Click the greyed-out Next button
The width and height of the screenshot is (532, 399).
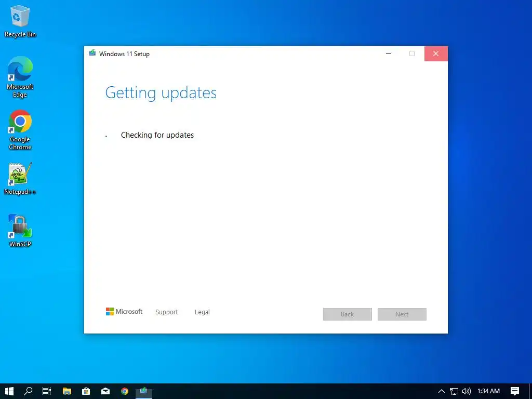(402, 314)
